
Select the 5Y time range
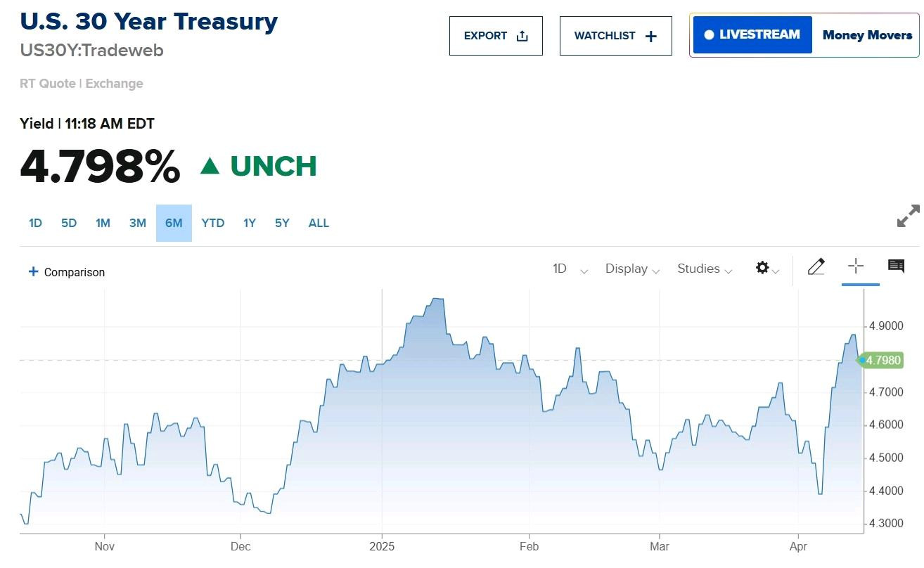pyautogui.click(x=282, y=223)
